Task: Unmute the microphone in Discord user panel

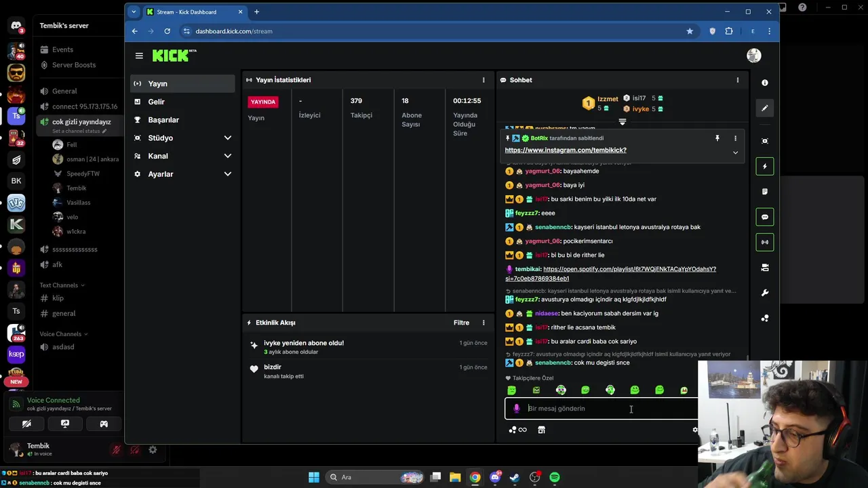Action: tap(117, 449)
